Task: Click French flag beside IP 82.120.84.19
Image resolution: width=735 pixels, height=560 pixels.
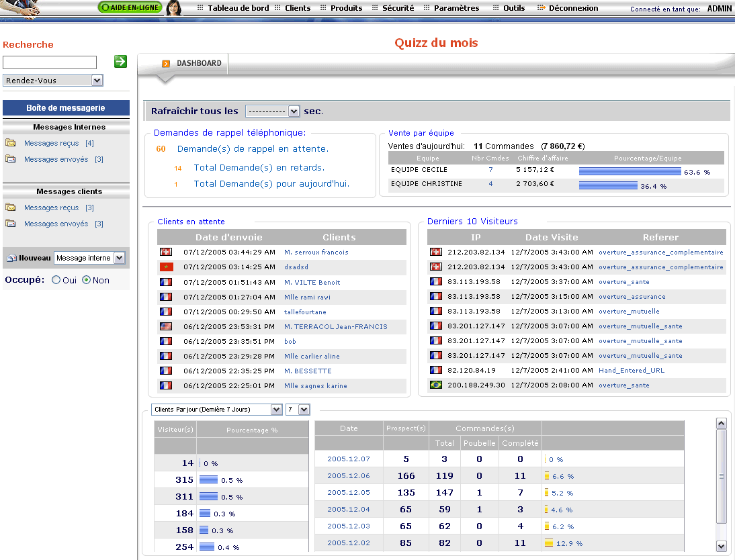Action: (436, 370)
